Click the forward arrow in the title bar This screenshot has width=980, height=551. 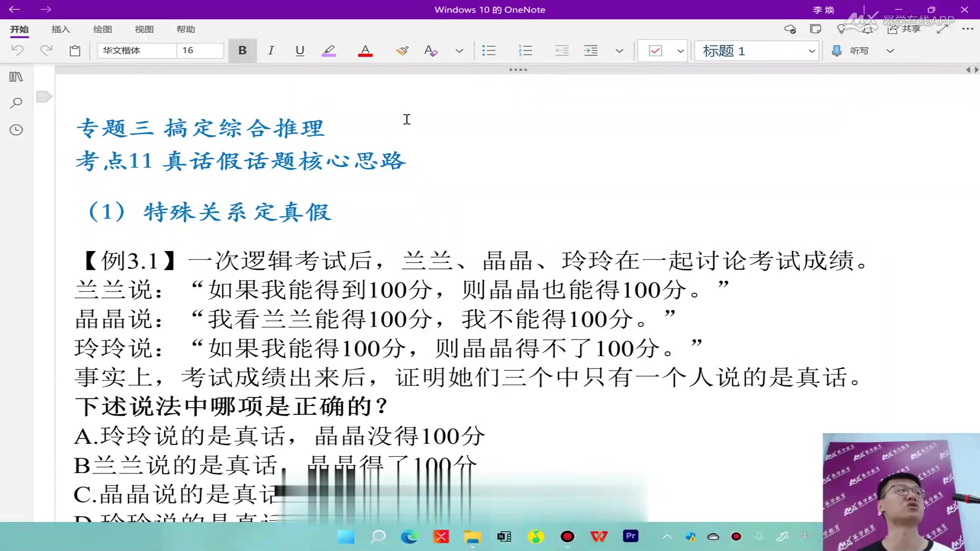point(46,9)
